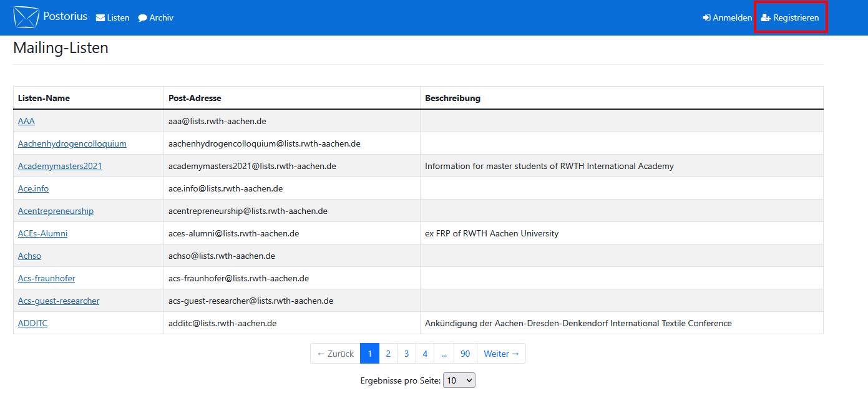Open the Aachenhydrogencolloquium mailing list
868x411 pixels.
72,143
